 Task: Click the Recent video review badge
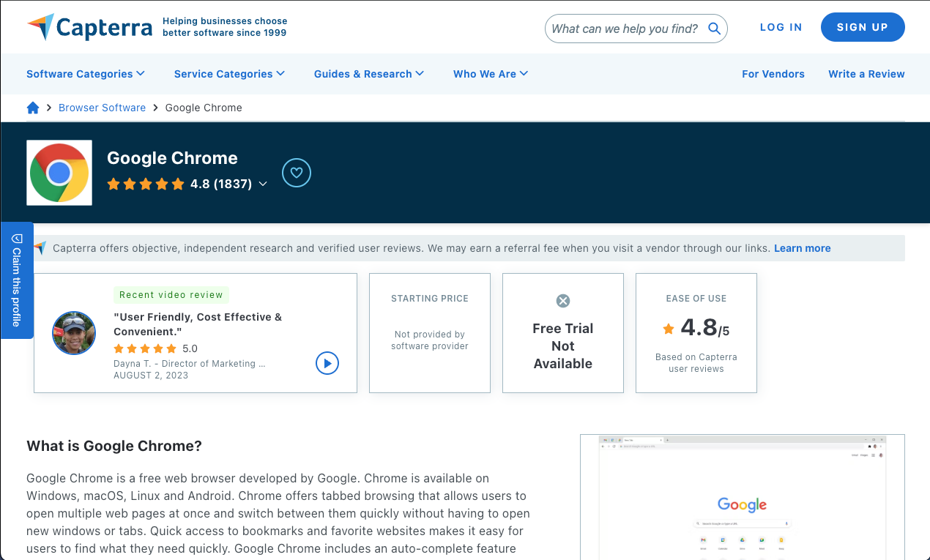point(171,295)
